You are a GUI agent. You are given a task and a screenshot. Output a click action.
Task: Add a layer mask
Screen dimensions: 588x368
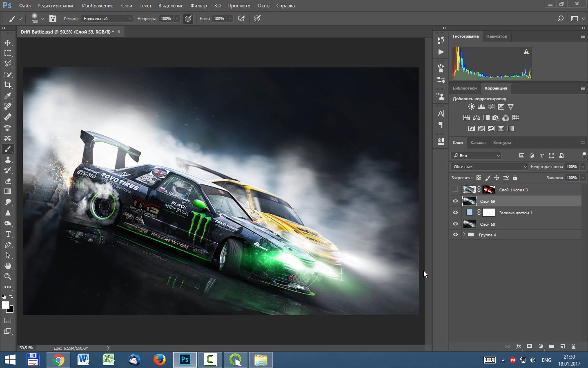530,346
